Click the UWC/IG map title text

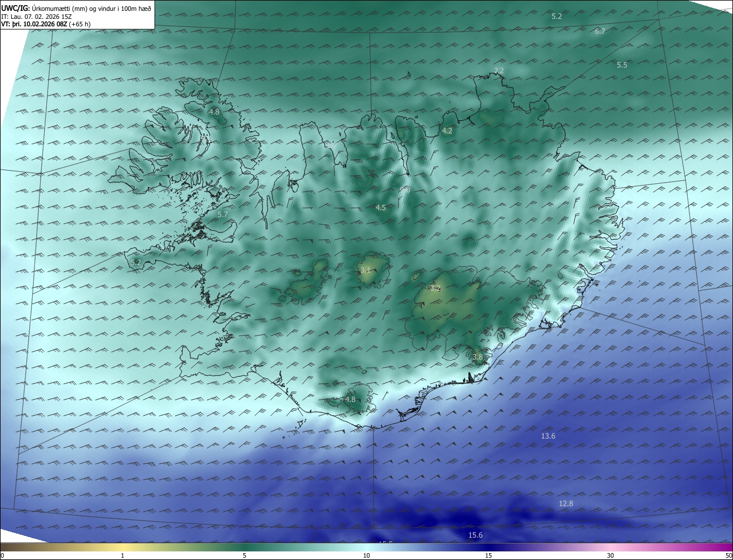coord(76,8)
